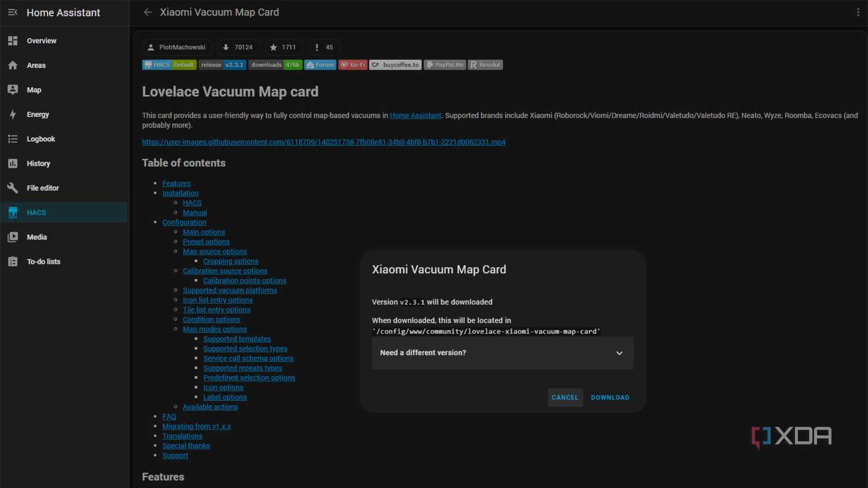Click the To-do lists clipboard icon
The width and height of the screenshot is (868, 488).
point(13,262)
